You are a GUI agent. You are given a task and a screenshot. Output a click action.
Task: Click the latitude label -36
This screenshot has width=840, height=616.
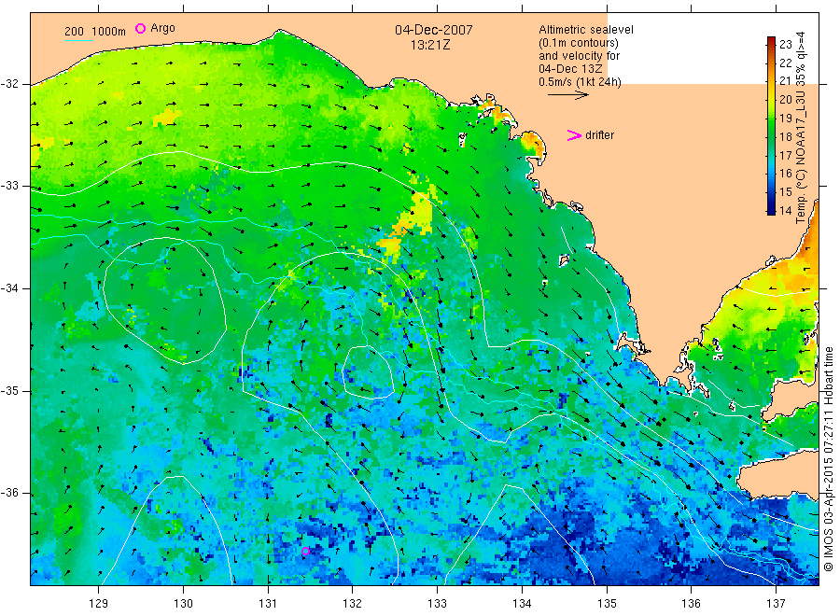(9, 493)
